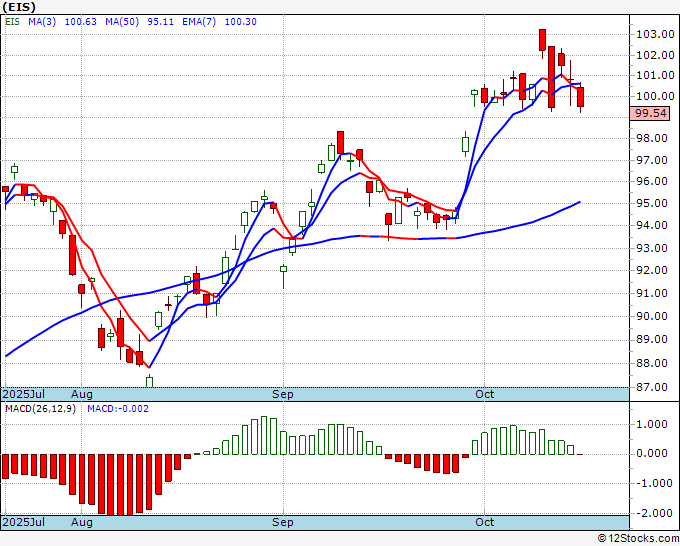This screenshot has width=680, height=546.
Task: Click the current price tag 99.54
Action: [x=650, y=113]
